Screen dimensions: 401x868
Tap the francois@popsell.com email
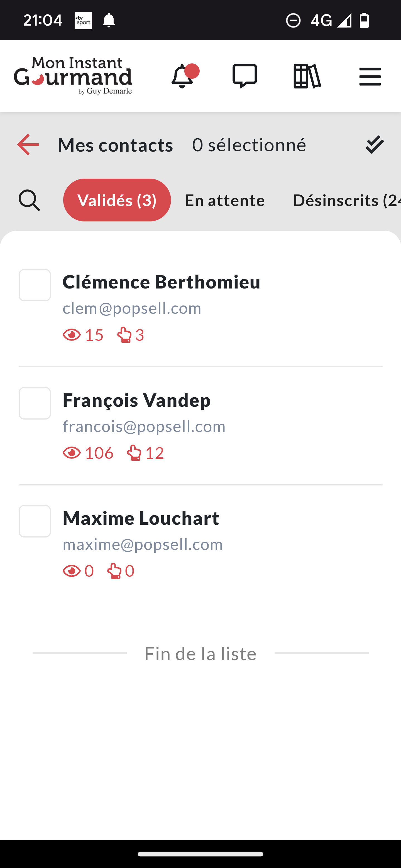coord(144,426)
